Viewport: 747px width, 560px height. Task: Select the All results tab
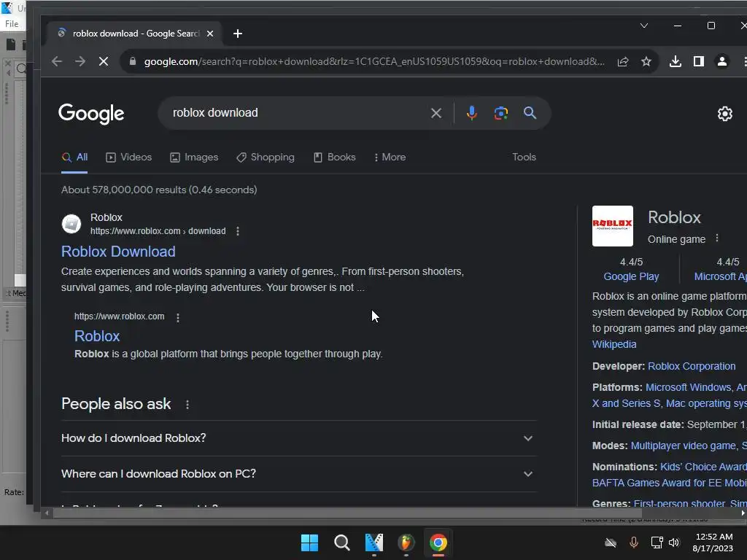tap(75, 157)
